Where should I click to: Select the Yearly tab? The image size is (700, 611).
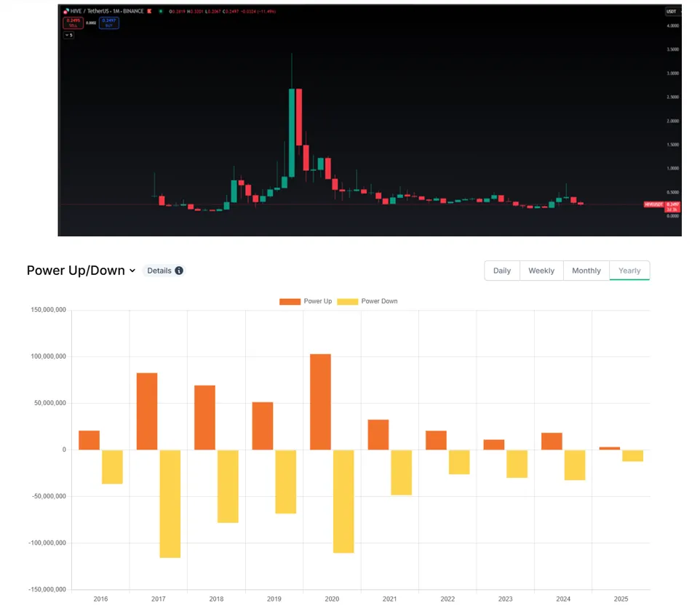(x=629, y=271)
